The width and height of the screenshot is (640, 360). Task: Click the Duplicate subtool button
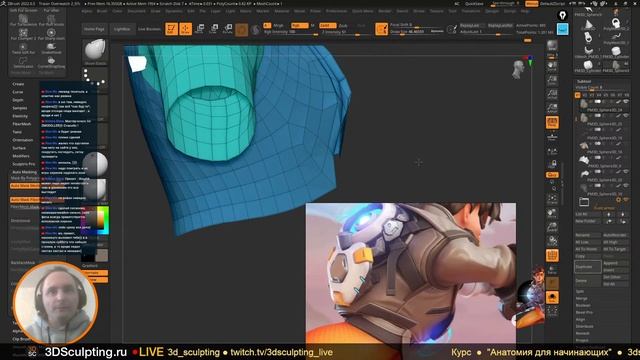(x=587, y=267)
